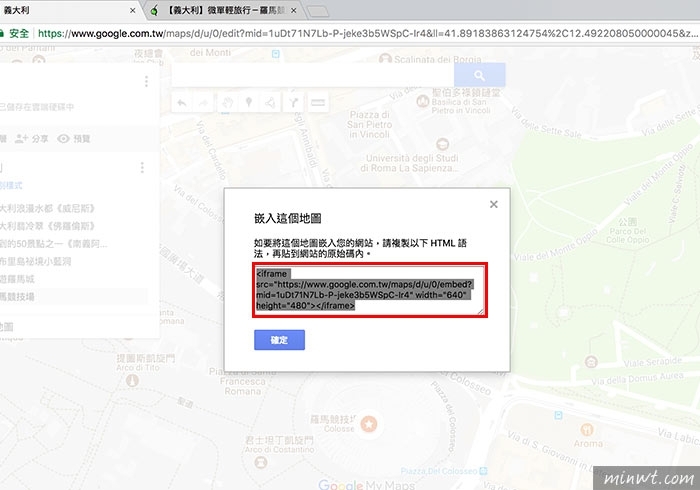
Task: Open map options three-dot menu
Action: (x=146, y=81)
